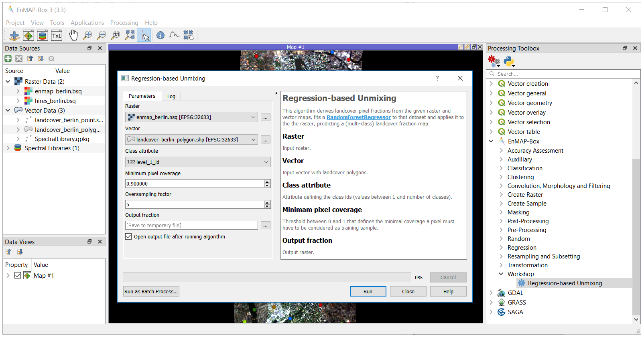
Task: Click the Txt text view toolbar icon
Action: coord(57,36)
